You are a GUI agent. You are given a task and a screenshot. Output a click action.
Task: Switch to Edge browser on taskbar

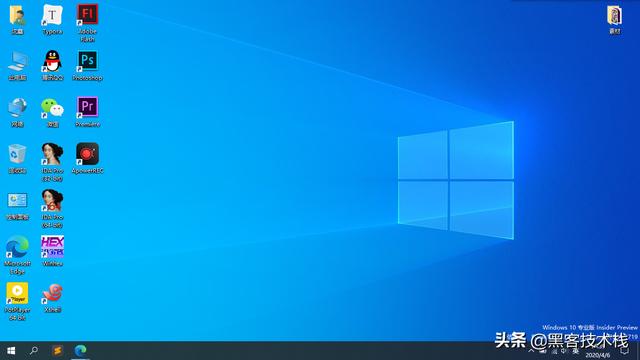(x=80, y=351)
